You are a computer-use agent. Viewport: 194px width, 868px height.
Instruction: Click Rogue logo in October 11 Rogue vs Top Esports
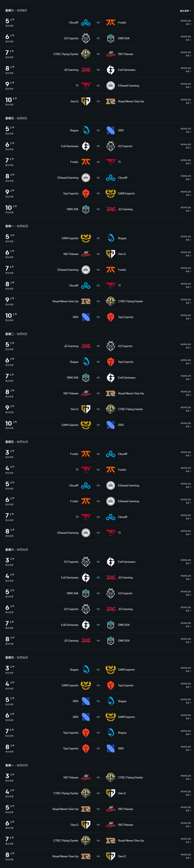click(86, 362)
